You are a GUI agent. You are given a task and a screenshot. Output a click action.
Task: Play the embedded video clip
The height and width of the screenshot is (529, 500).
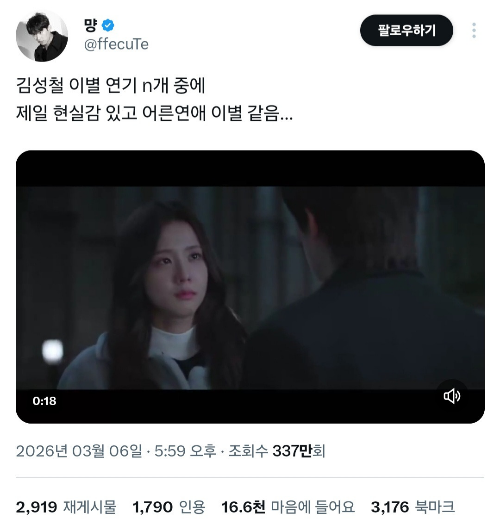click(250, 287)
